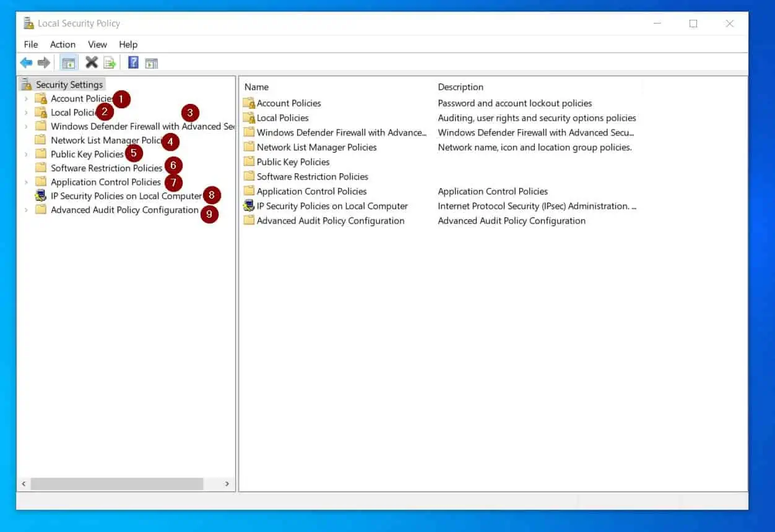Click Account Policies folder icon in the tree
Viewport: 775px width, 532px height.
pos(41,98)
